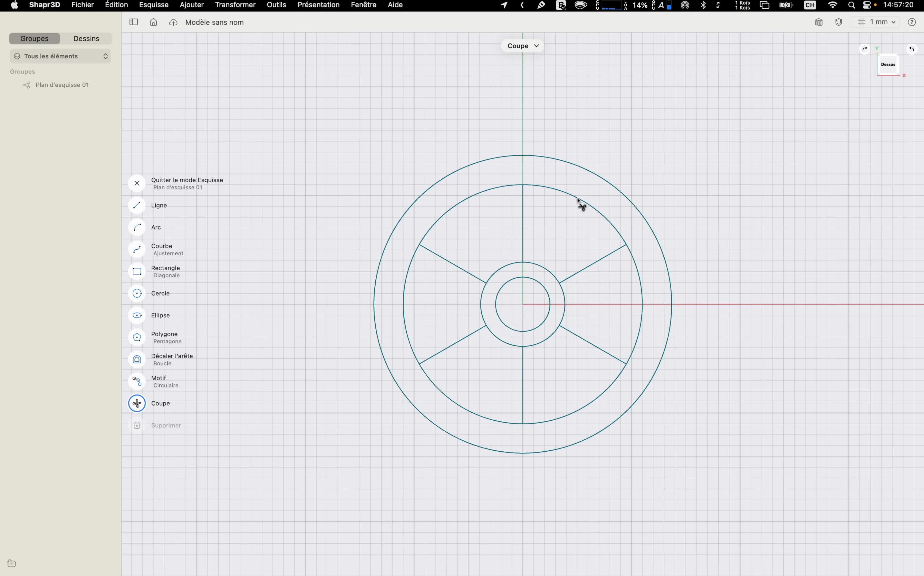This screenshot has width=924, height=576.
Task: Click the Dessus view cube face
Action: pyautogui.click(x=888, y=64)
